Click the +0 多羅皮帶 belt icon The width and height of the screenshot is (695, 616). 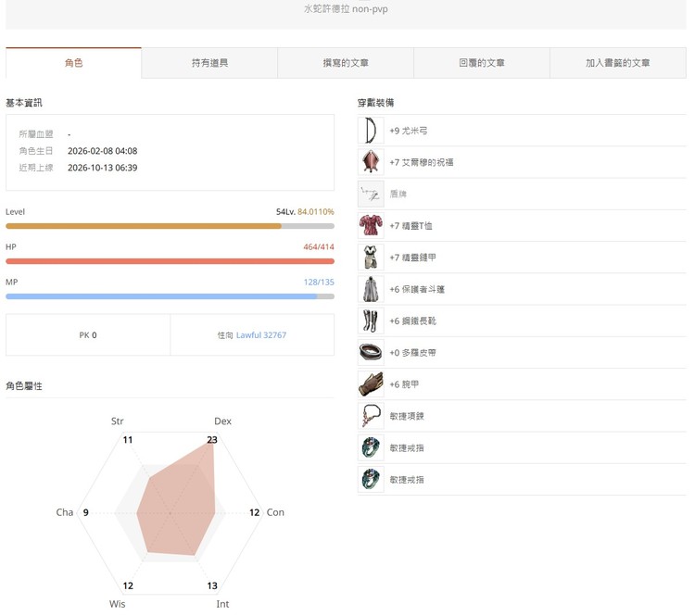click(371, 353)
